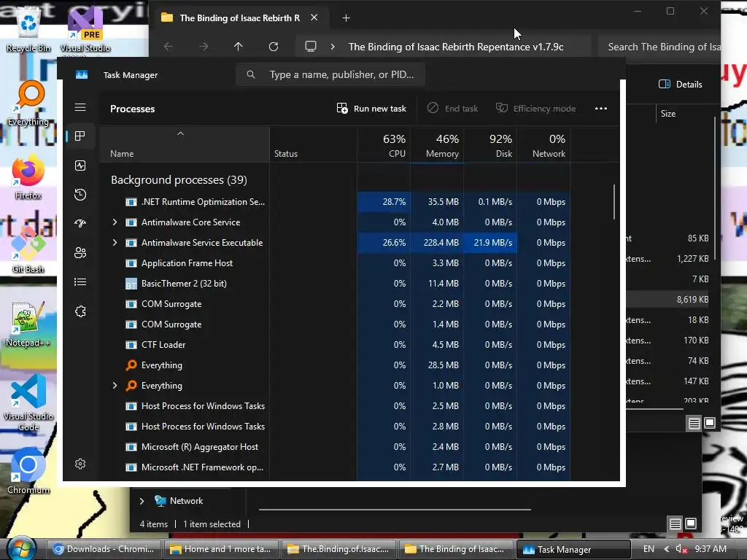The height and width of the screenshot is (560, 747).
Task: Open Windows Start orb
Action: tap(21, 548)
